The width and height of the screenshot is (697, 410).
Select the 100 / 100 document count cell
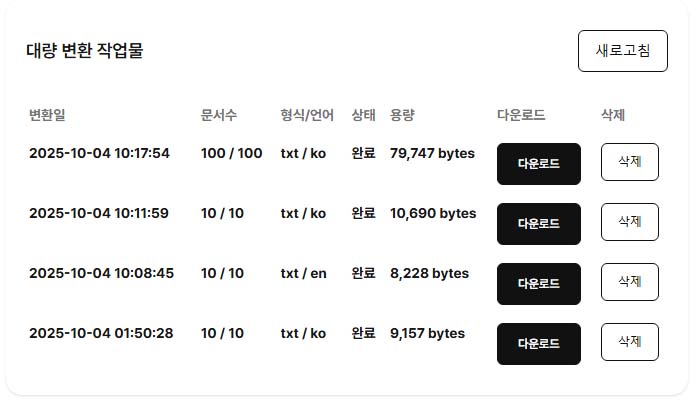231,154
